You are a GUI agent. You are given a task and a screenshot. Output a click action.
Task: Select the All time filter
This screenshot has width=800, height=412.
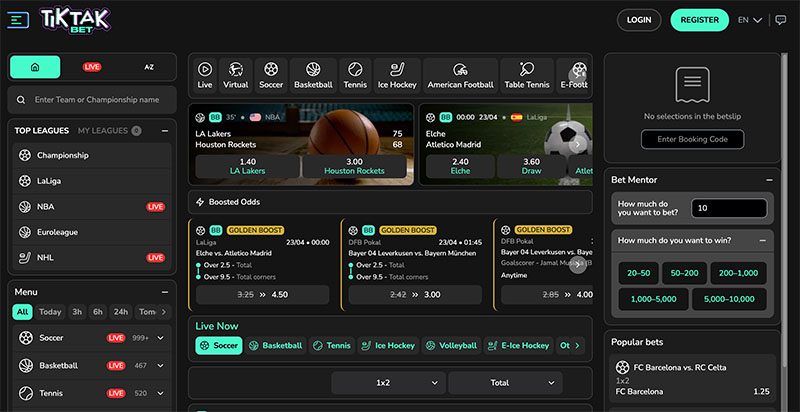pyautogui.click(x=22, y=312)
